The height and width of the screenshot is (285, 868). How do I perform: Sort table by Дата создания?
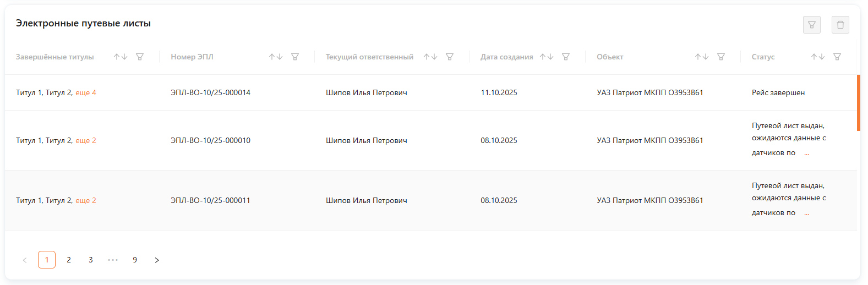tap(547, 57)
